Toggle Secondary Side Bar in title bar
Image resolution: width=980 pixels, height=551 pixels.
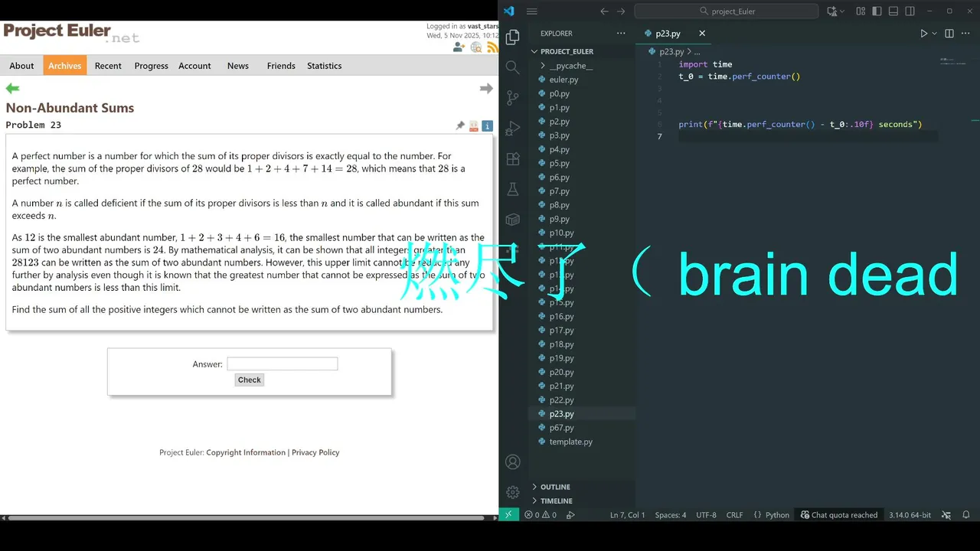pos(910,11)
